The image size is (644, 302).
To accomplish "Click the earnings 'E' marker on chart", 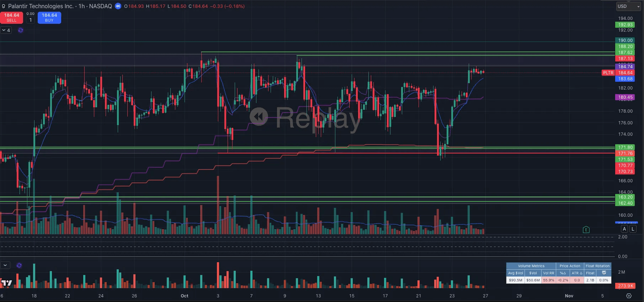I will (586, 230).
